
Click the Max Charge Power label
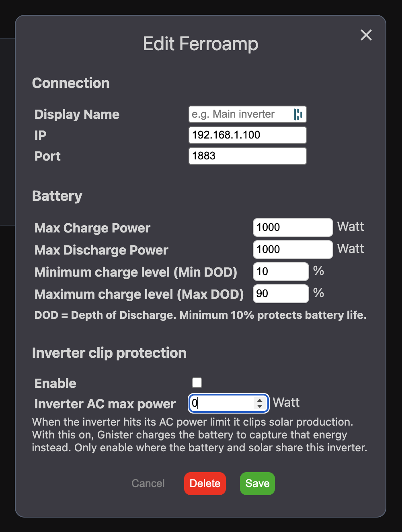[92, 228]
